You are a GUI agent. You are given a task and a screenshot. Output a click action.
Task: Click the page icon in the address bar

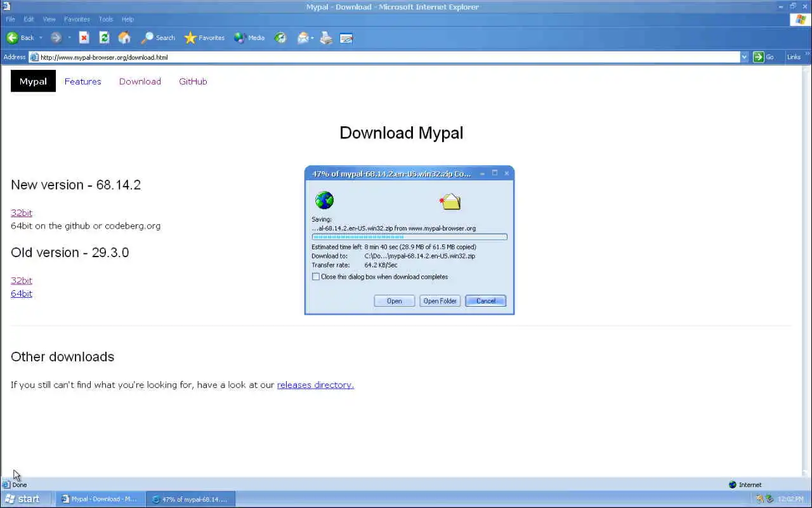point(34,57)
